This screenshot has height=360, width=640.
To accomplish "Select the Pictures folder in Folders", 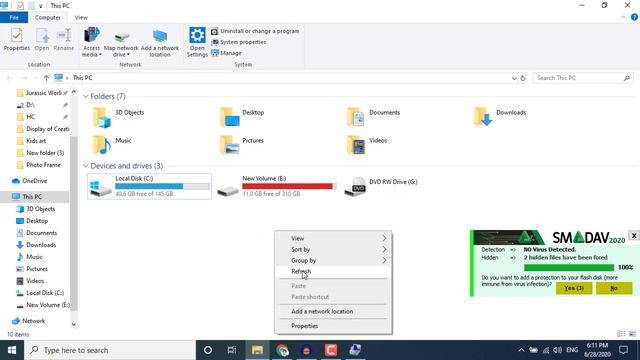I will [x=242, y=145].
